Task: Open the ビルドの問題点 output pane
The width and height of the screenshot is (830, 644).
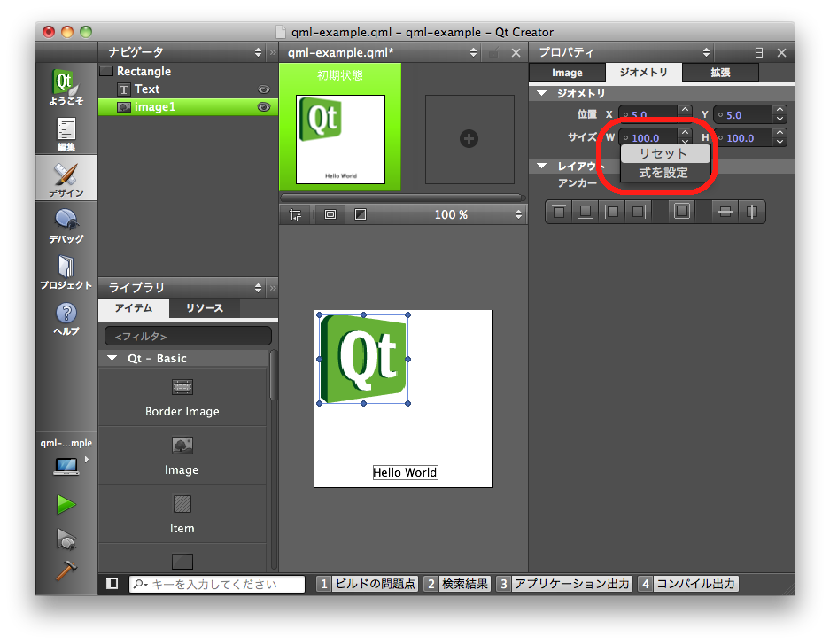Action: click(x=367, y=584)
